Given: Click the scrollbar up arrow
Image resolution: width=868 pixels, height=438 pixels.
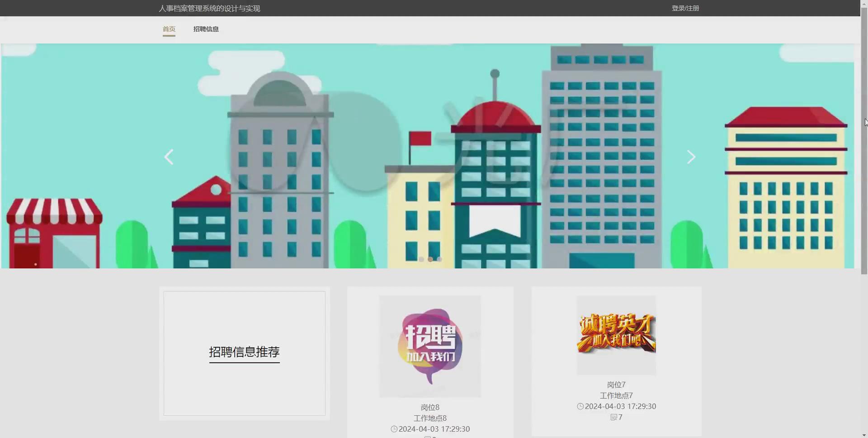Looking at the screenshot, I should tap(865, 4).
